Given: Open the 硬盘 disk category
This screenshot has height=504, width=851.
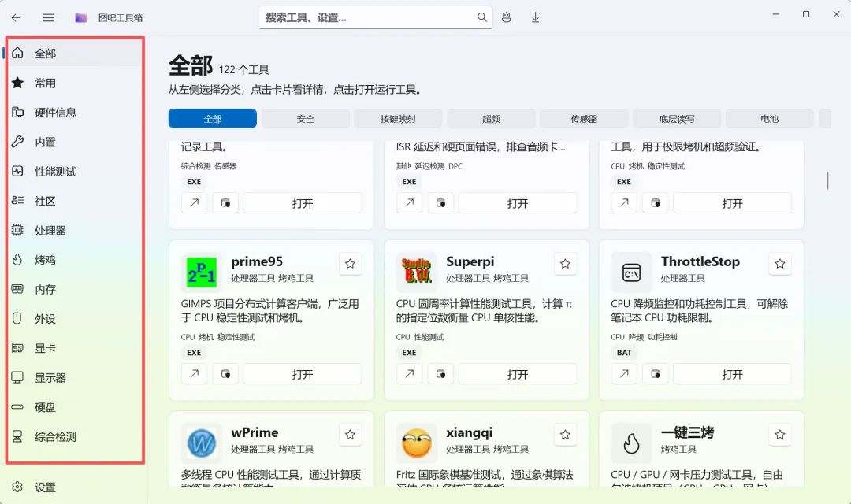Looking at the screenshot, I should [x=74, y=407].
